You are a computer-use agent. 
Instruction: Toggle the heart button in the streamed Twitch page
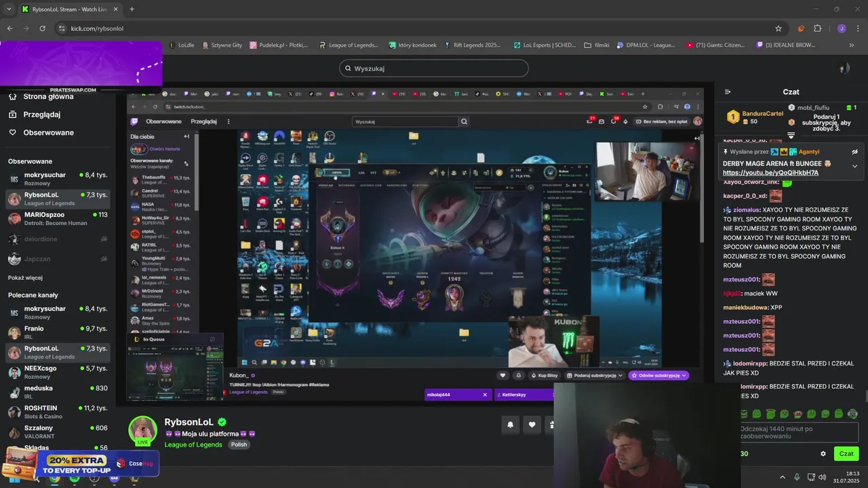coord(502,375)
